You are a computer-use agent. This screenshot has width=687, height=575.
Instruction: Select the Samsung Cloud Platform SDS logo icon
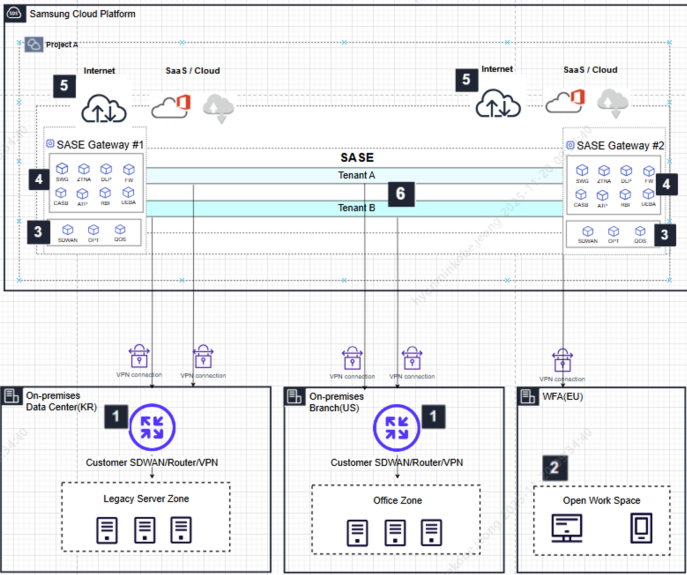14,14
